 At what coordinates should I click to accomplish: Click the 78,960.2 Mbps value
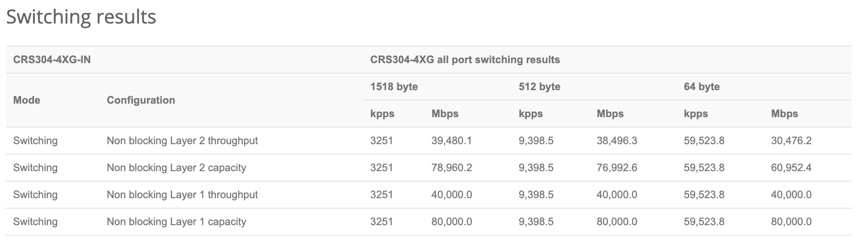451,168
